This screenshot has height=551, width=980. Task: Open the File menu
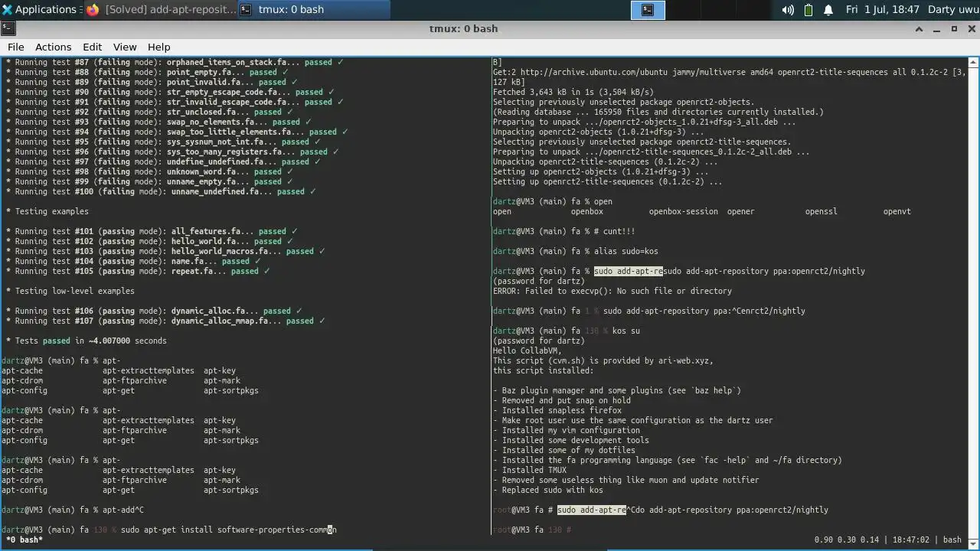coord(15,47)
